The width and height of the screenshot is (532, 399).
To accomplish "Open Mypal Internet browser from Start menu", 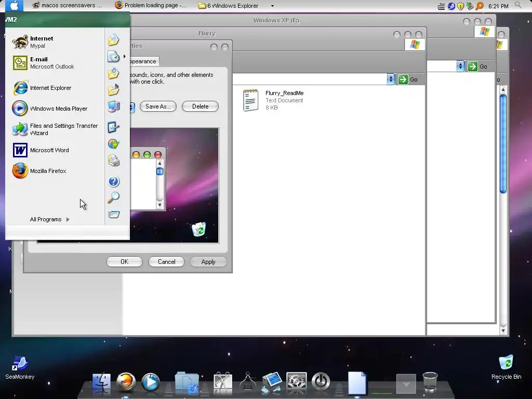I will pyautogui.click(x=54, y=42).
